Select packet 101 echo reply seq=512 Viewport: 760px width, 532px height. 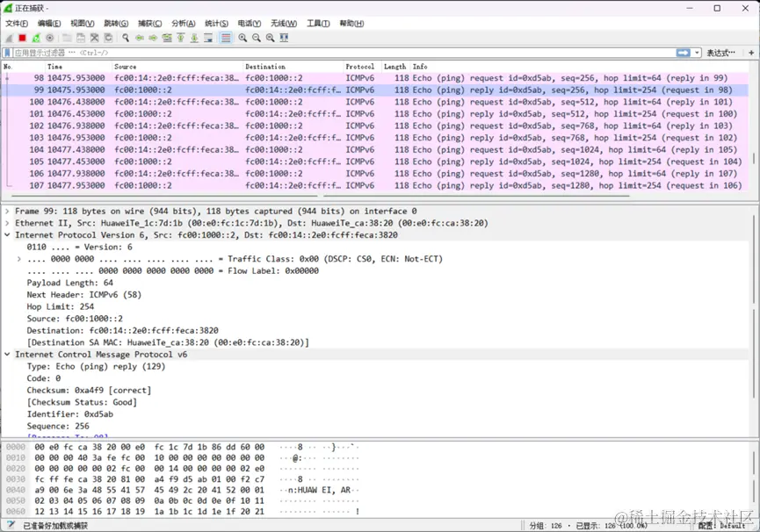point(375,114)
